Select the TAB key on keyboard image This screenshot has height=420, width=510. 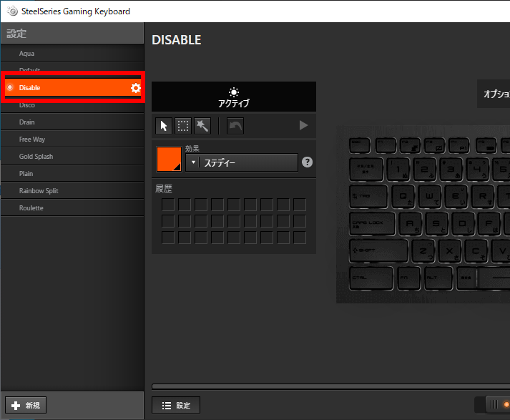(368, 197)
